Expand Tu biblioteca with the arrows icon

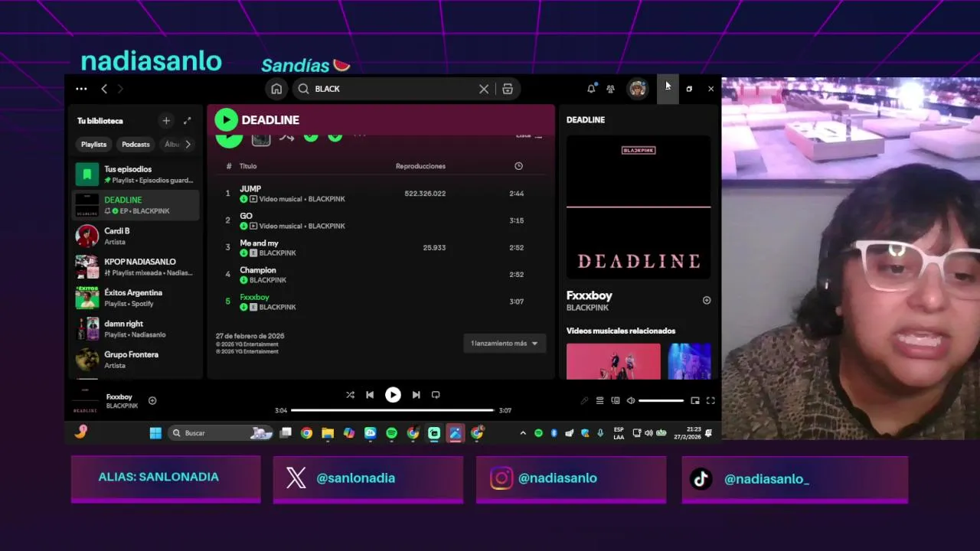(188, 121)
